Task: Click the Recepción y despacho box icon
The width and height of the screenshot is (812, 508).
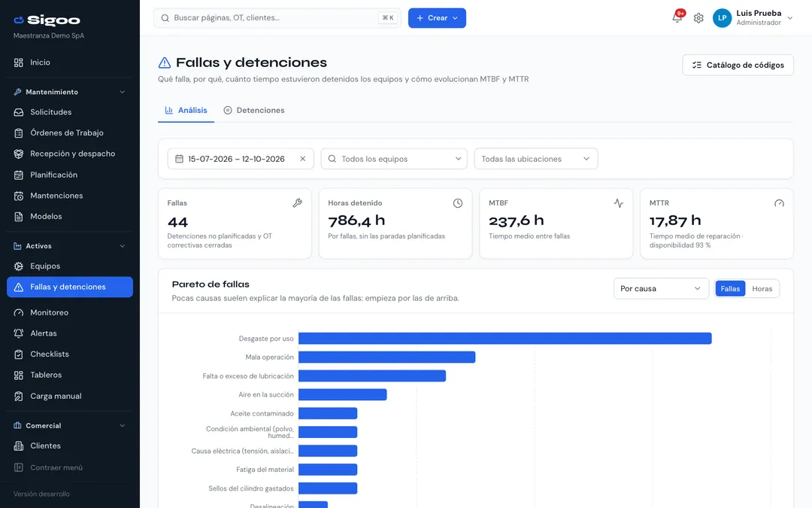Action: 19,154
